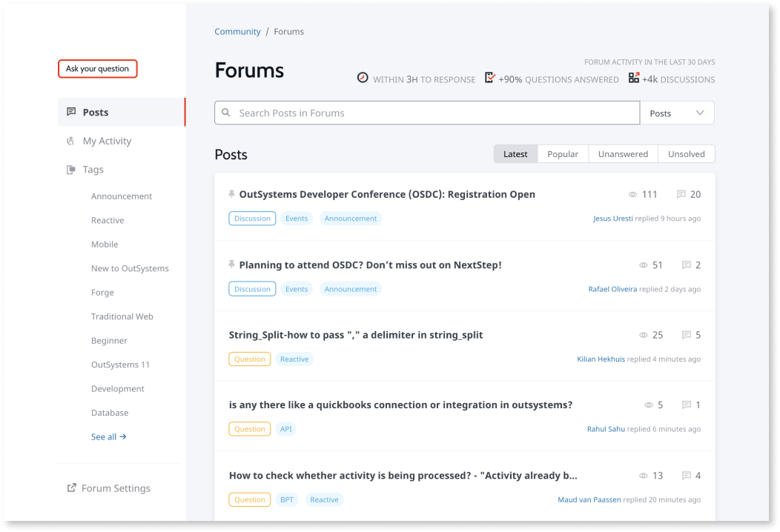Screen dimensions: 780x532
Task: Click the search magnifier icon
Action: pos(226,113)
